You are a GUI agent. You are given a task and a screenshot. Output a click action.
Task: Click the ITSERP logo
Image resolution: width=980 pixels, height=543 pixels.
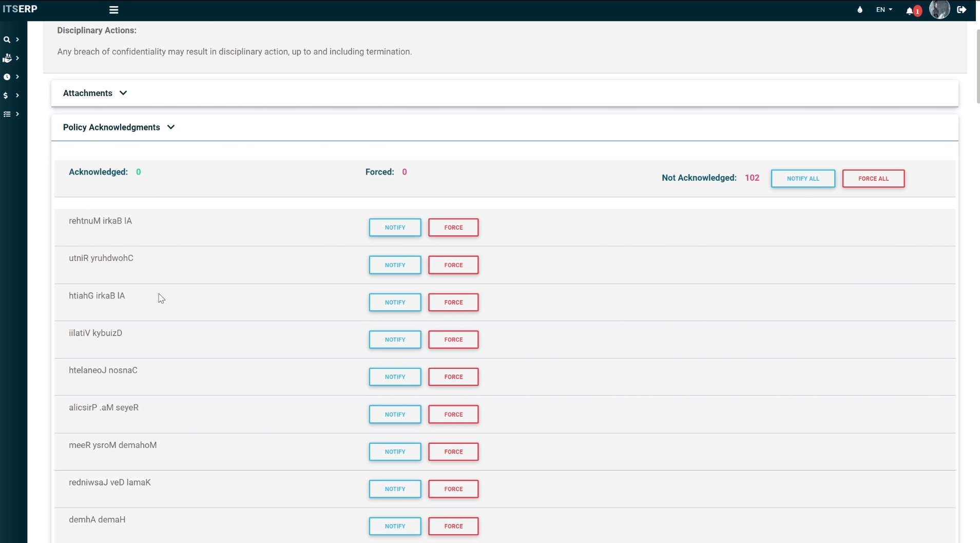click(x=20, y=9)
